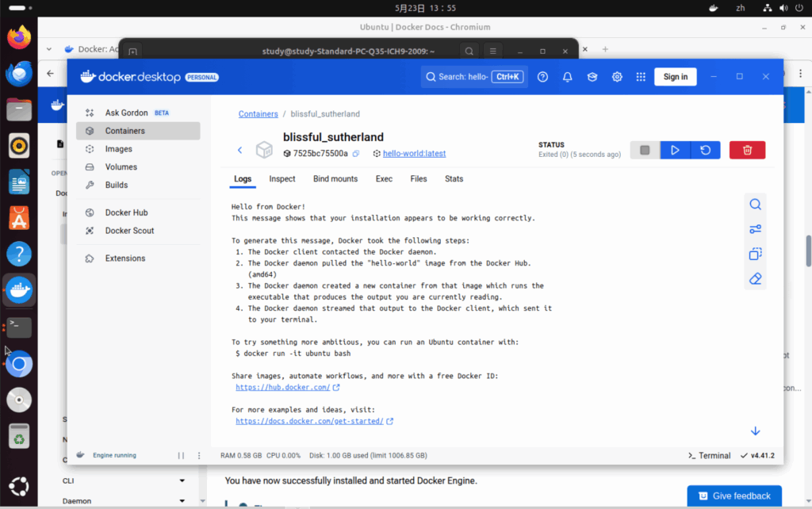This screenshot has width=812, height=509.
Task: Click the Engine running status
Action: 114,456
